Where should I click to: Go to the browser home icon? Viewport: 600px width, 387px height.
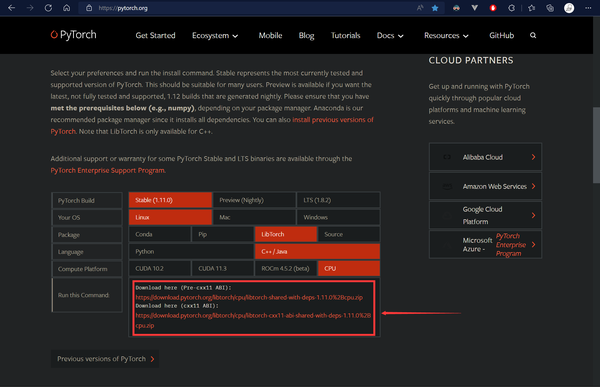point(67,8)
